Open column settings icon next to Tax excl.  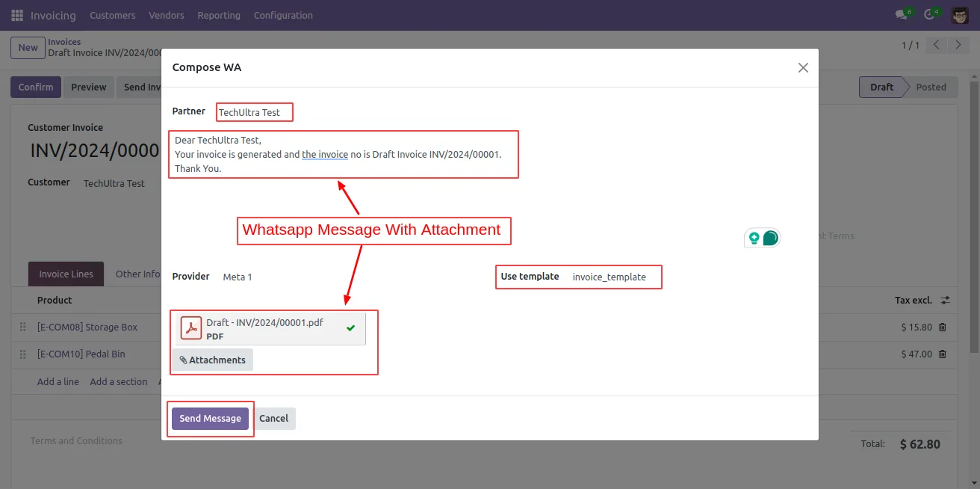(946, 300)
